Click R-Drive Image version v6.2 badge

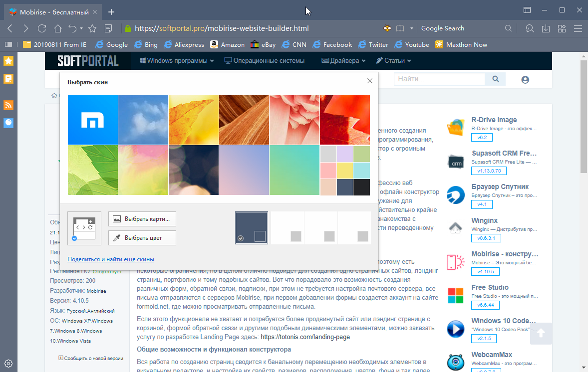tap(482, 138)
